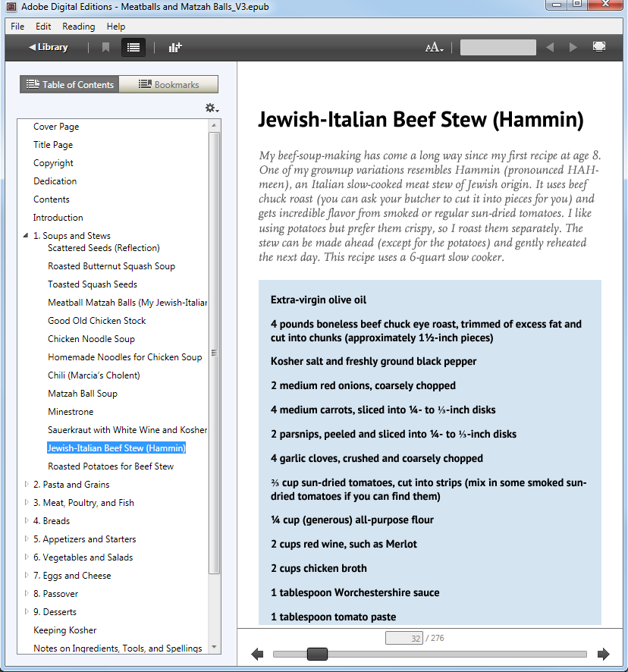This screenshot has width=628, height=672.
Task: Open the text size dropdown
Action: coord(434,47)
